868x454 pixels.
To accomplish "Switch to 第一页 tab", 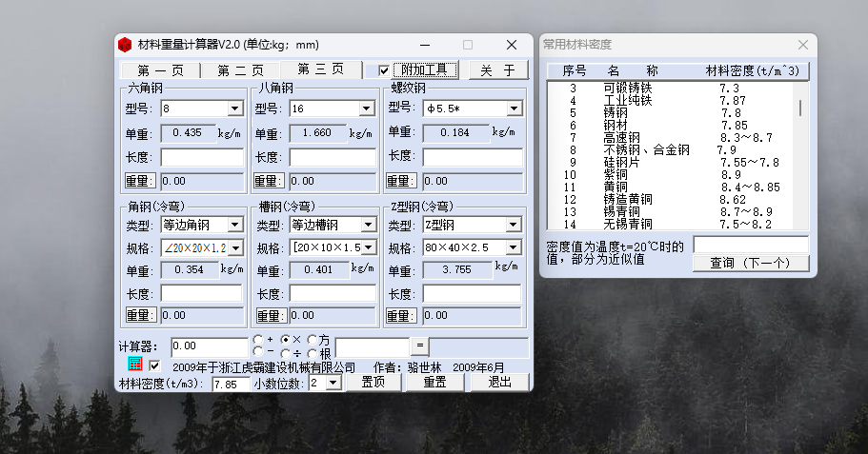I will pos(160,70).
